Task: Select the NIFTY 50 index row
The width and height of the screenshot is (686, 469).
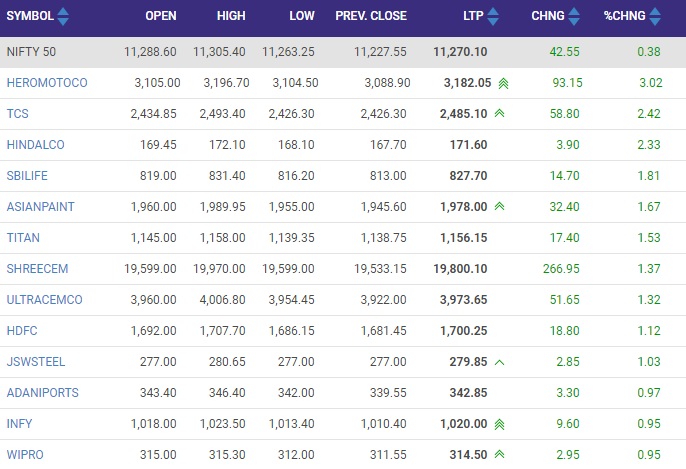Action: [x=343, y=52]
